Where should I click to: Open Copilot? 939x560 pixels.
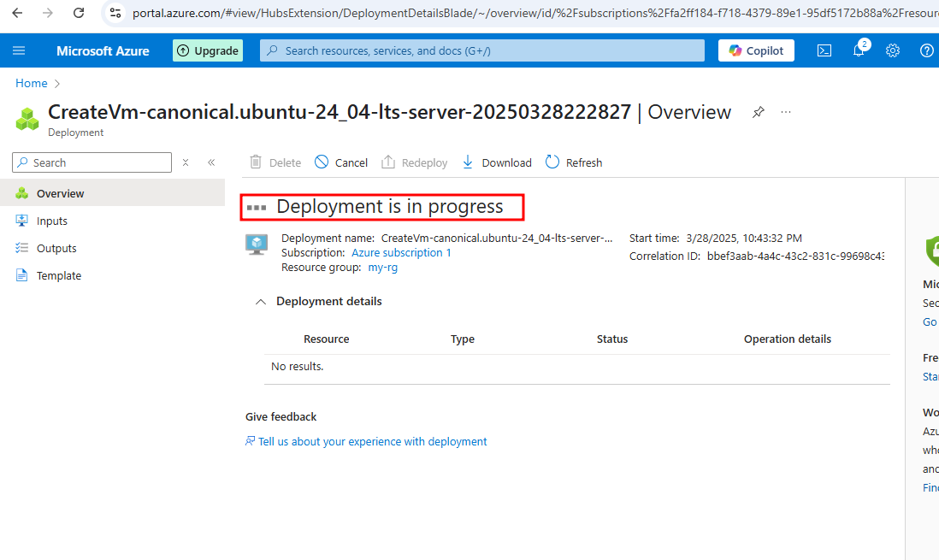pos(756,51)
